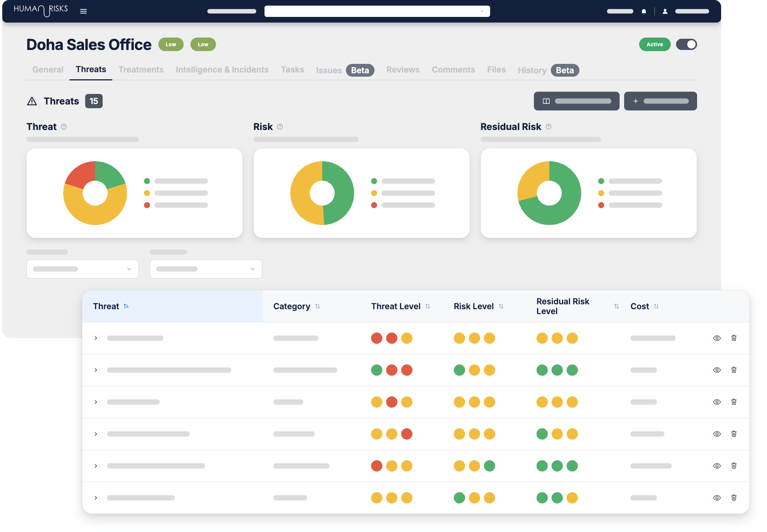Click the Human Risks logo
Screen dimensions: 767x532
(41, 10)
